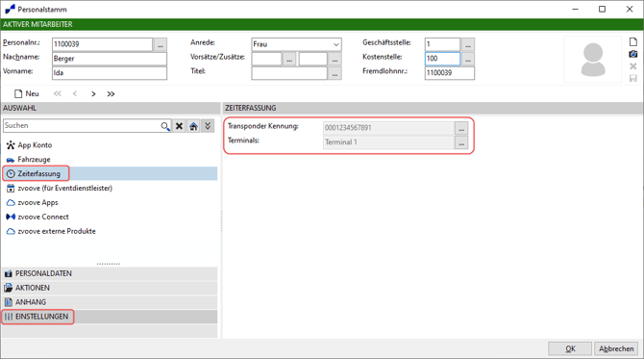The width and height of the screenshot is (644, 359).
Task: Open first Vorsätze/Zusätze lookup button
Action: [x=289, y=59]
